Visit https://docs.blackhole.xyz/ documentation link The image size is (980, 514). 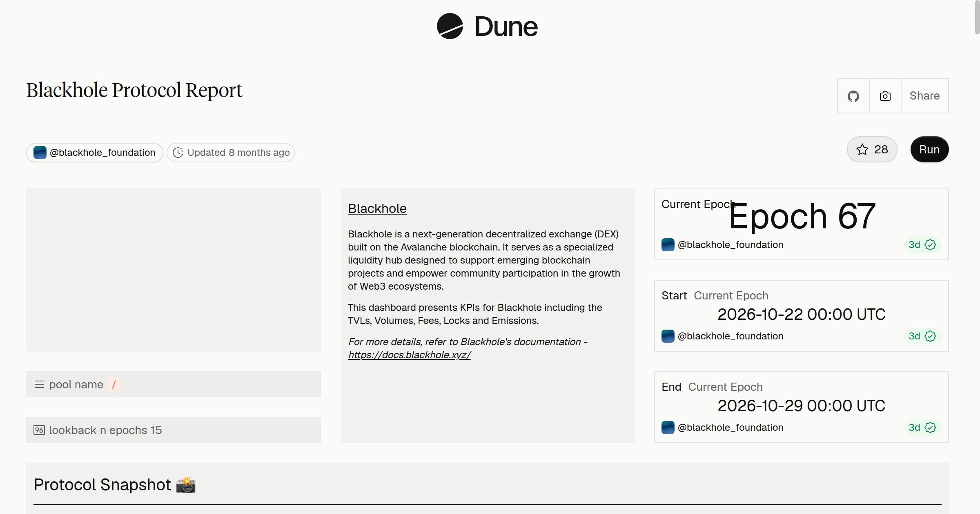[x=409, y=355]
